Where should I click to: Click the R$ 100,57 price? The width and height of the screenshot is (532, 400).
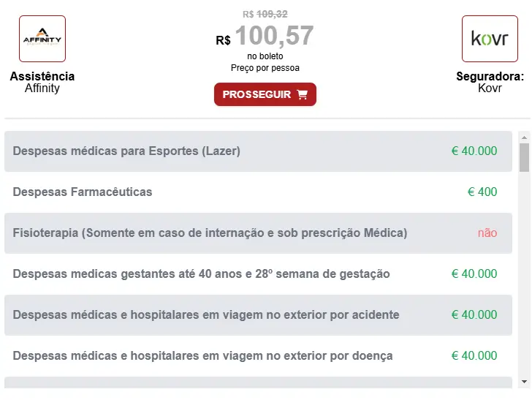tap(265, 36)
